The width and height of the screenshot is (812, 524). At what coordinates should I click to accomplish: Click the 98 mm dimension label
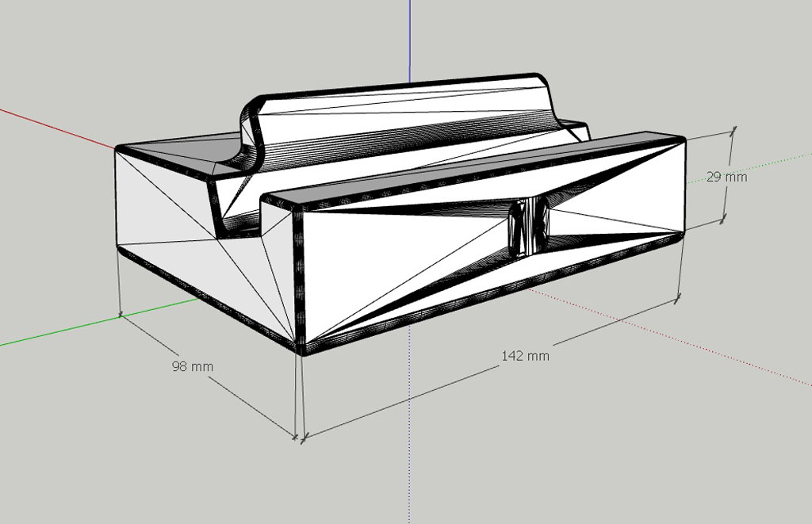pos(192,366)
